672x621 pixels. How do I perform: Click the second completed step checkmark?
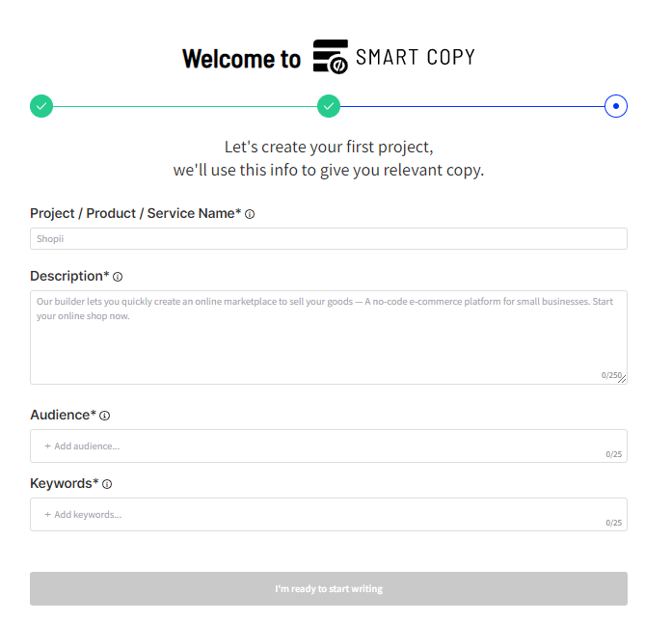pyautogui.click(x=329, y=106)
